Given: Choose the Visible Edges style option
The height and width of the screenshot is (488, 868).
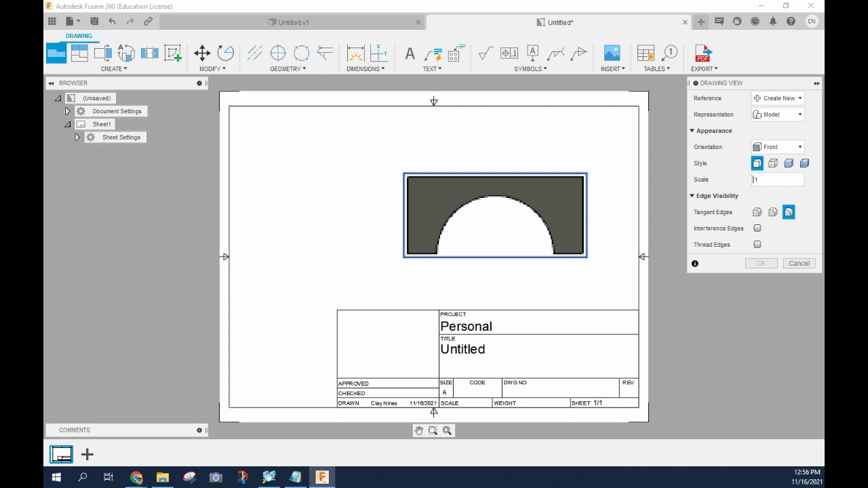Looking at the screenshot, I should 757,163.
